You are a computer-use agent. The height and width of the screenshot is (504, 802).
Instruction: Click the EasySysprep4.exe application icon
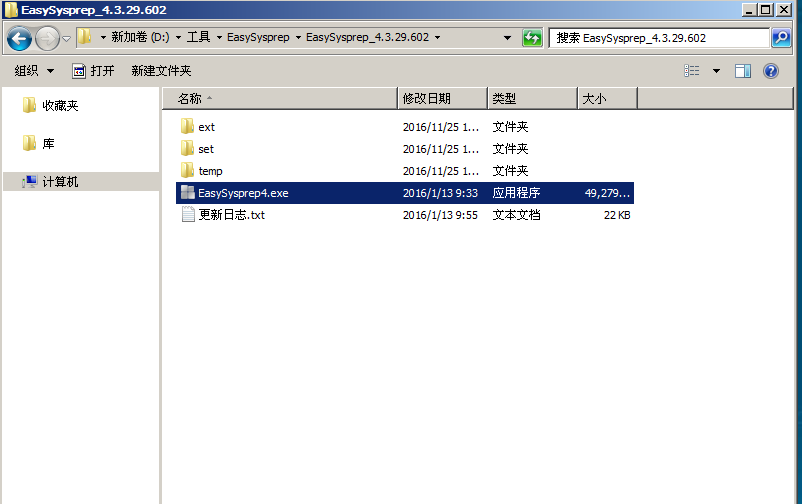tap(188, 192)
